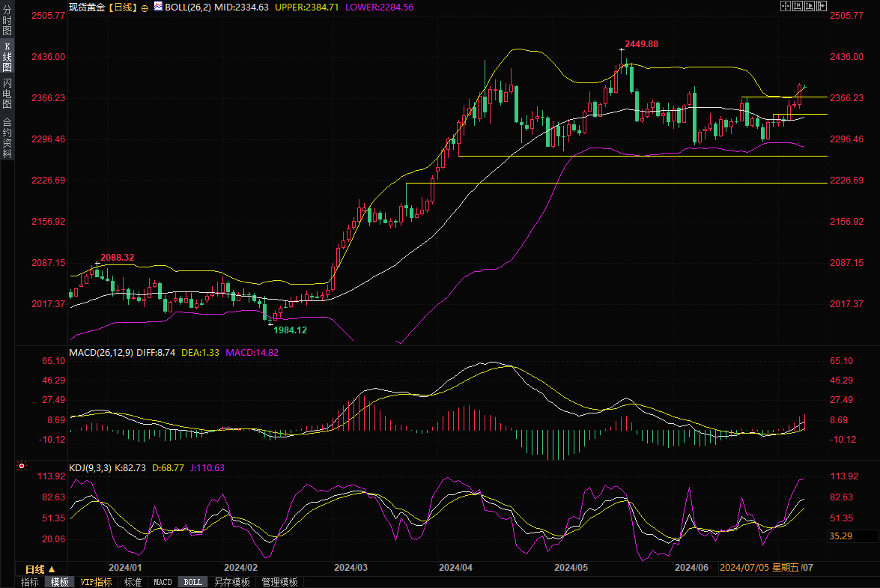
Task: Click the play-forward chart icon
Action: pos(810,6)
